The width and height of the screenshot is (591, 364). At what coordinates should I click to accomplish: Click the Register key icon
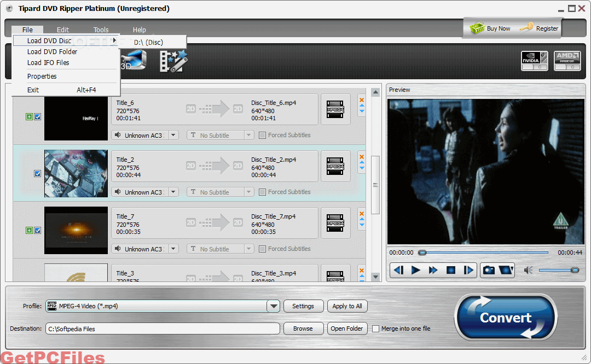point(526,27)
